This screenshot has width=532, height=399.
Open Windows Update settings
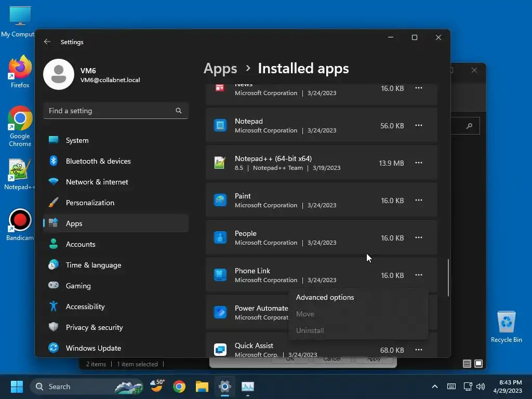116,348
